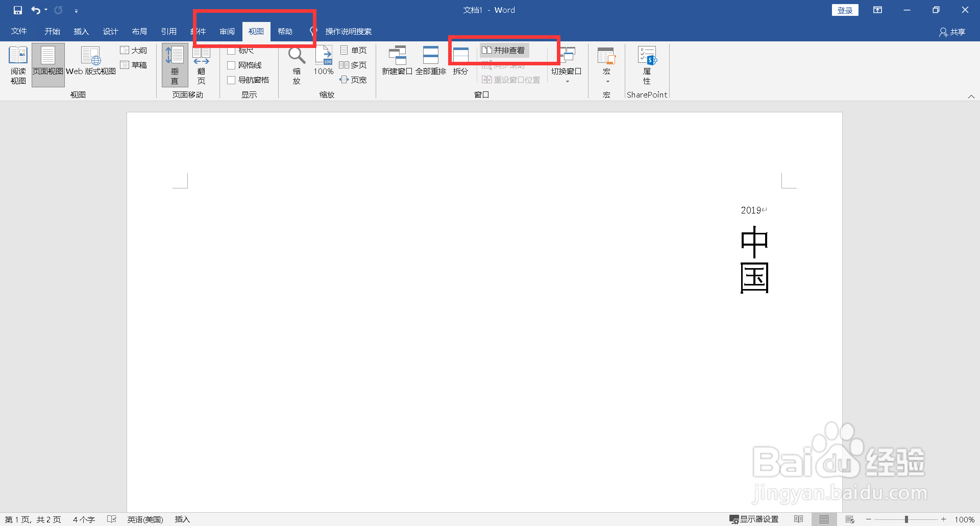Click the language indicator 英语(美国)
Screen dimensions: 980x526
145,519
